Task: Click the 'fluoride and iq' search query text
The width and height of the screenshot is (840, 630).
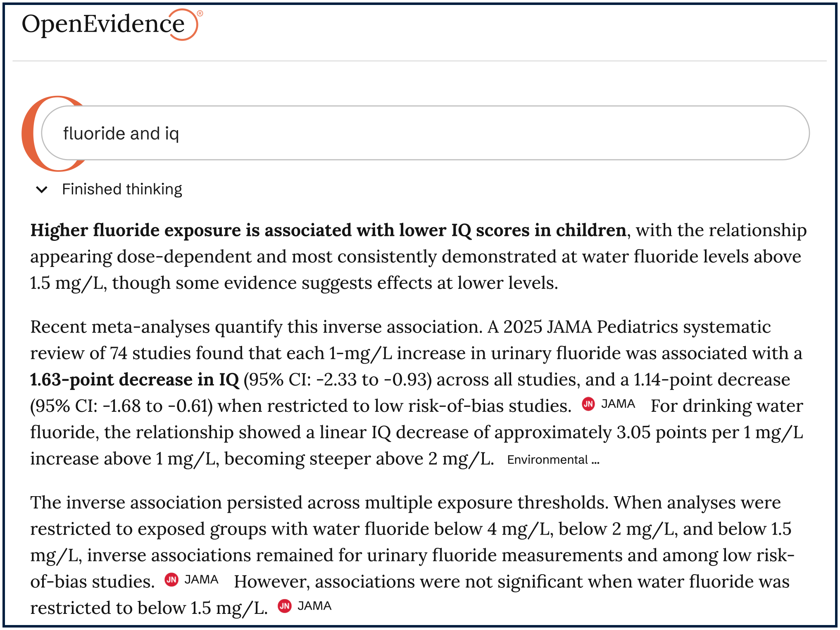Action: click(x=121, y=133)
